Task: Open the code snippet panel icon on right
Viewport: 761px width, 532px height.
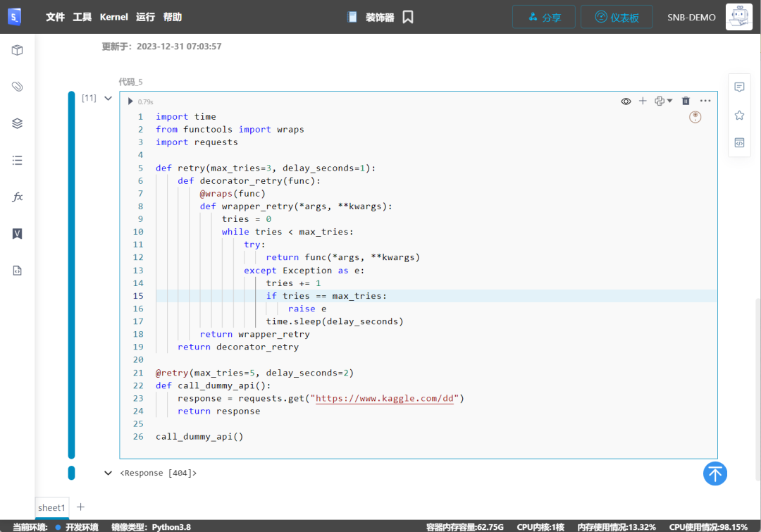Action: pos(739,143)
